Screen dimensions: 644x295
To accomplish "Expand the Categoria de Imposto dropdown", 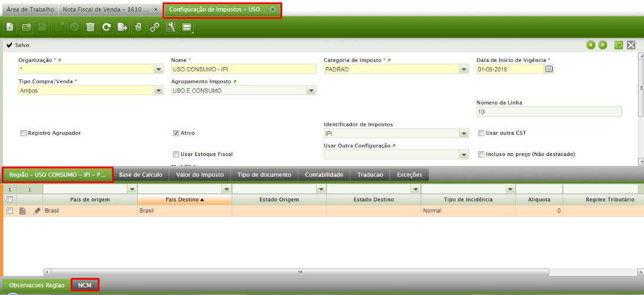I will click(x=464, y=69).
